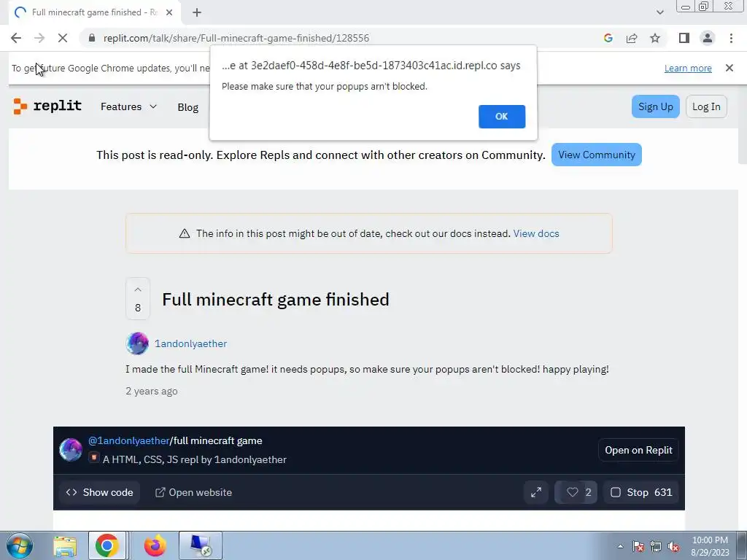Click the taskbar clock showing 10:00 PM
The image size is (747, 560).
710,546
